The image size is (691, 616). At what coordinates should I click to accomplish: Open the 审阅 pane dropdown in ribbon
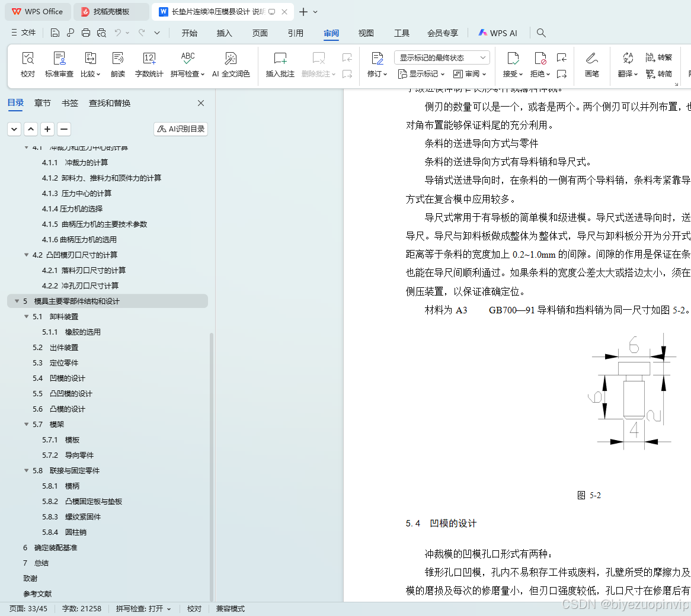(470, 74)
